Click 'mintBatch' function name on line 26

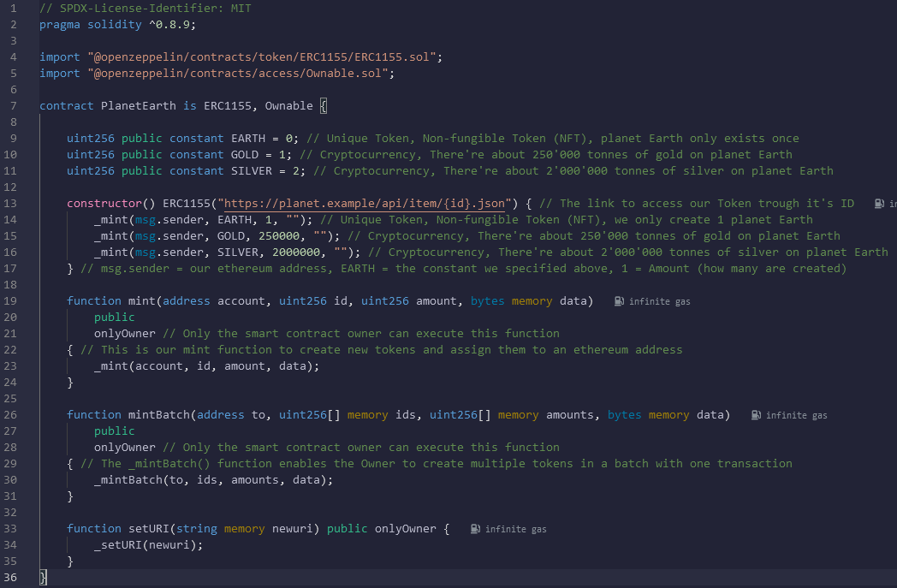click(x=159, y=415)
